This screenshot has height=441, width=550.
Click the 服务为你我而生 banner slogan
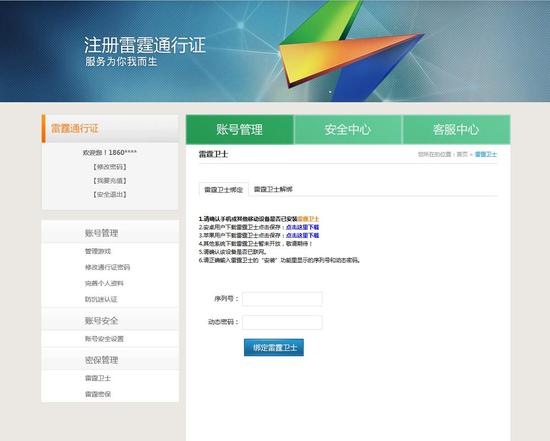pos(121,62)
